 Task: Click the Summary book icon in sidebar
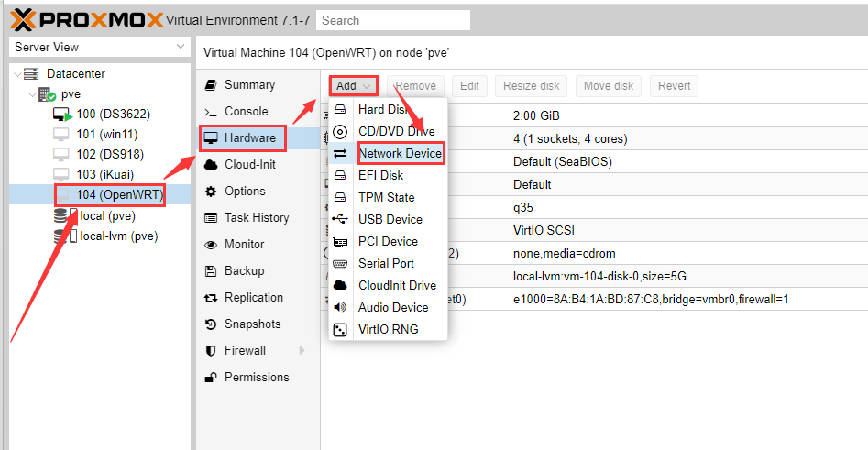pos(210,85)
